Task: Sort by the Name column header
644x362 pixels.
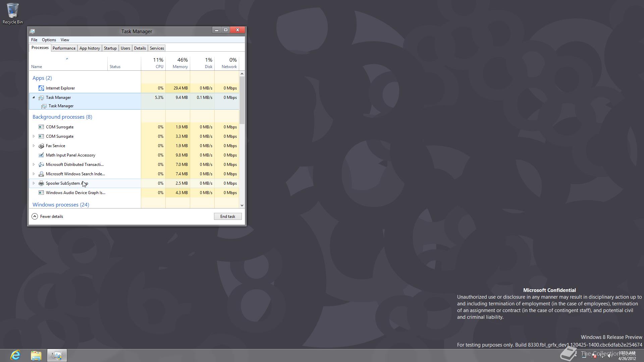Action: tap(68, 63)
